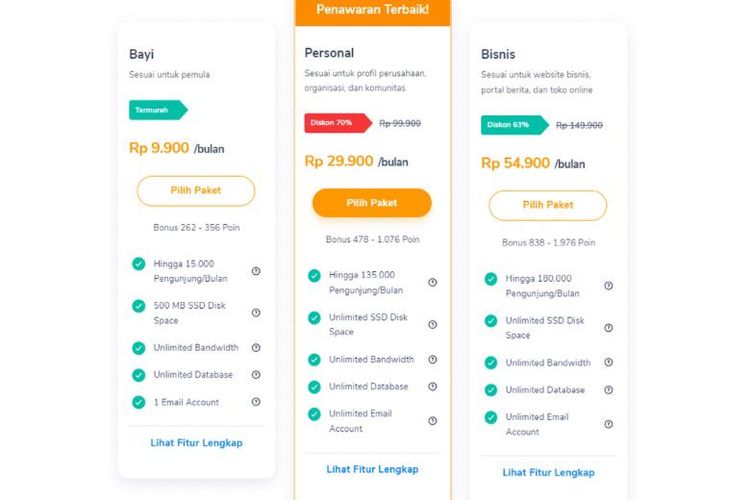Screen dimensions: 750x500
Task: Expand Lihat Fitur Lengkap in Personal plan
Action: [x=372, y=469]
